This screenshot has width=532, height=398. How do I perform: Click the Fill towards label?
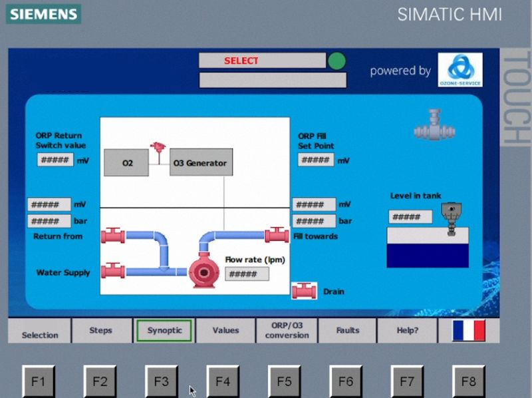(x=315, y=236)
